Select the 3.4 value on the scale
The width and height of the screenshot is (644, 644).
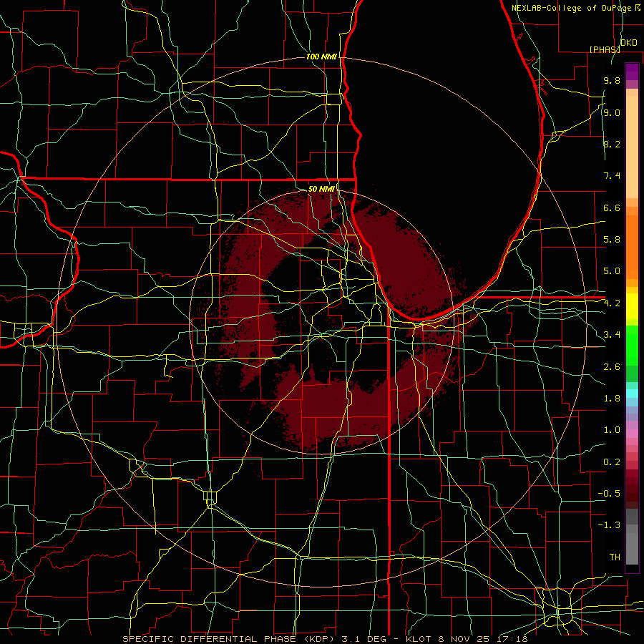[612, 335]
